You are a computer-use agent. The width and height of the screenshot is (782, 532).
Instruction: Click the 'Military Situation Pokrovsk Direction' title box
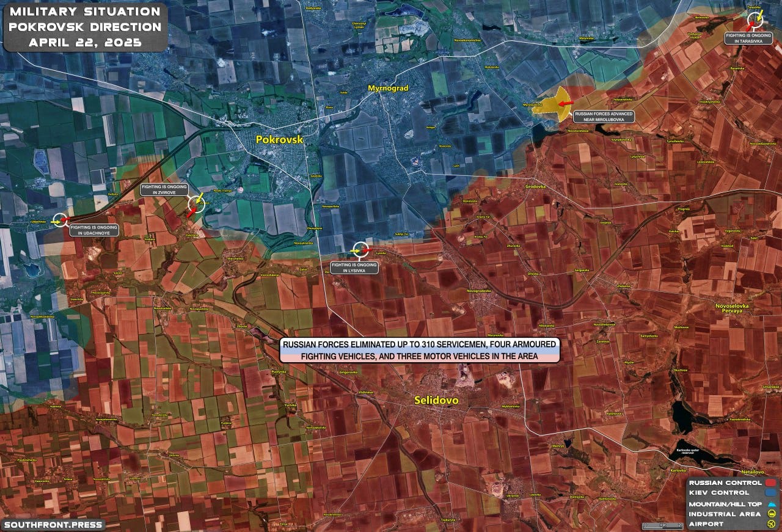(x=85, y=27)
